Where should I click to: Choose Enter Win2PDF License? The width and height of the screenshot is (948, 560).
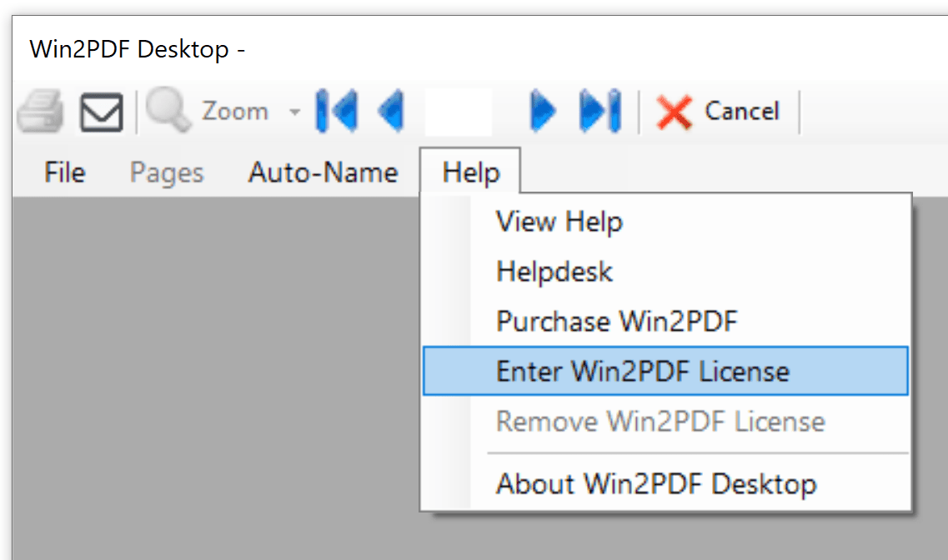[x=665, y=371]
